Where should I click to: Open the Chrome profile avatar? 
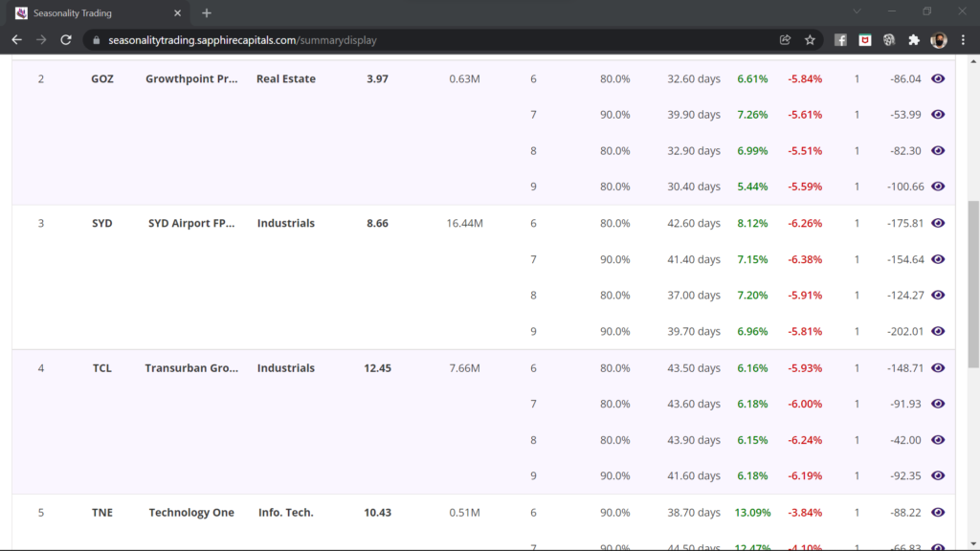[x=938, y=40]
